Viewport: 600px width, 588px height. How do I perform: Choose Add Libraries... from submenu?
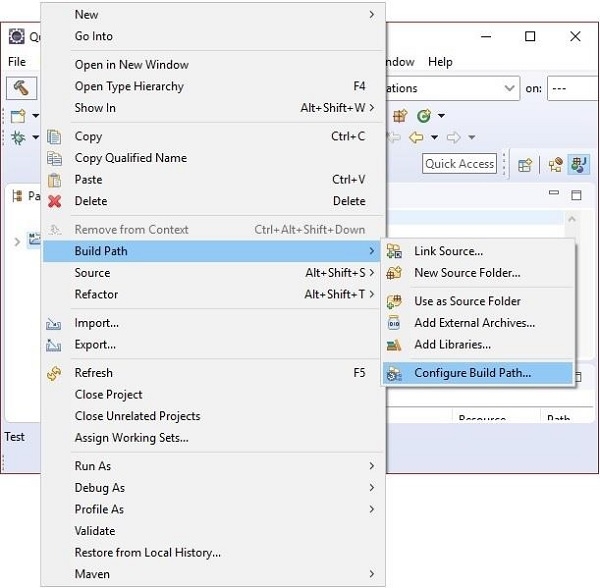point(478,345)
